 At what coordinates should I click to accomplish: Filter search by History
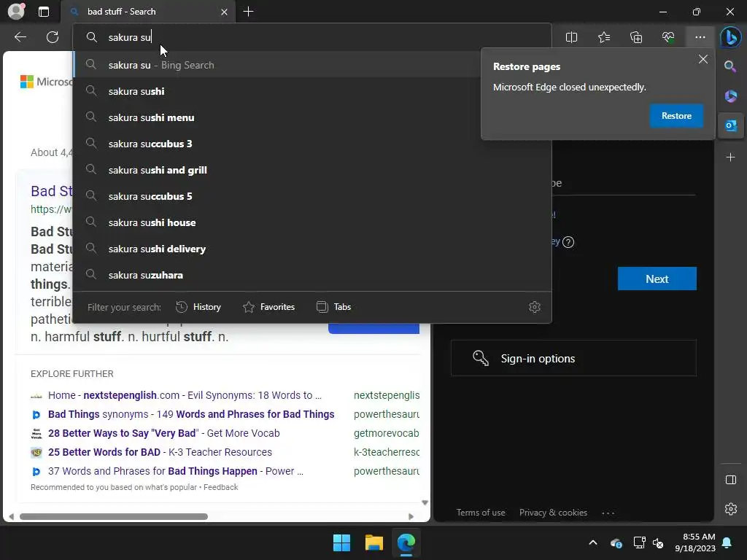(x=198, y=307)
